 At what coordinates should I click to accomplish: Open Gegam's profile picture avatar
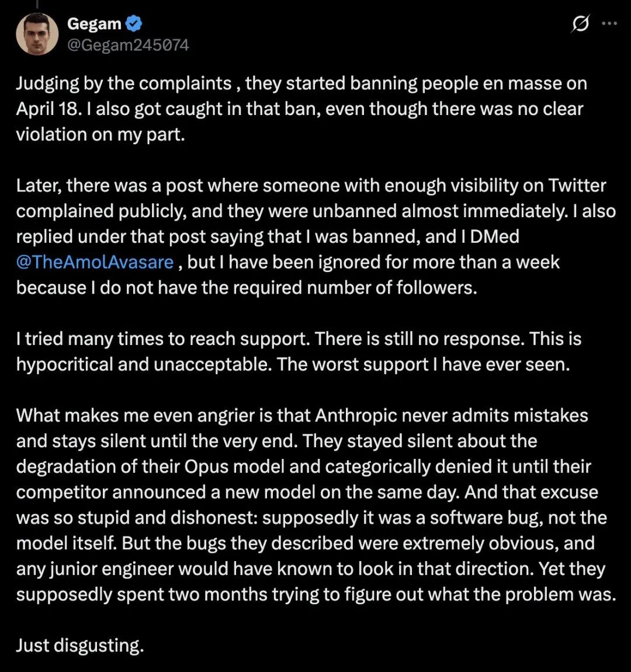pos(37,34)
